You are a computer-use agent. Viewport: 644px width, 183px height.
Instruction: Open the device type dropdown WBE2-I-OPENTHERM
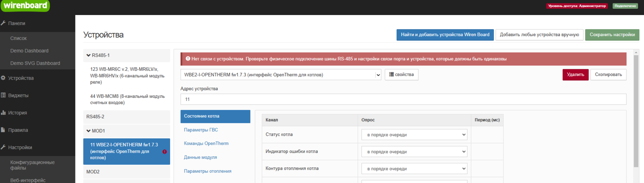(281, 75)
